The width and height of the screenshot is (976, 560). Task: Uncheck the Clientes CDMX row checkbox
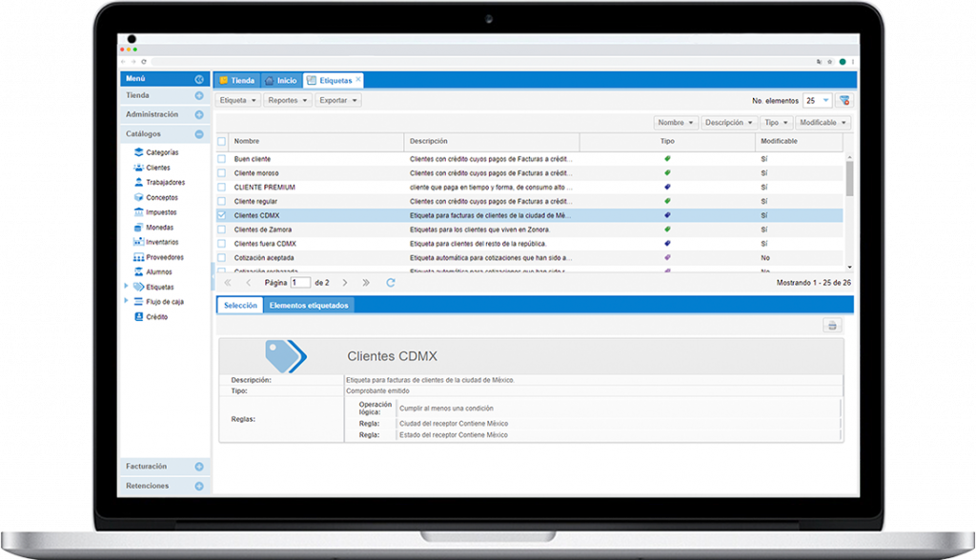tap(222, 216)
